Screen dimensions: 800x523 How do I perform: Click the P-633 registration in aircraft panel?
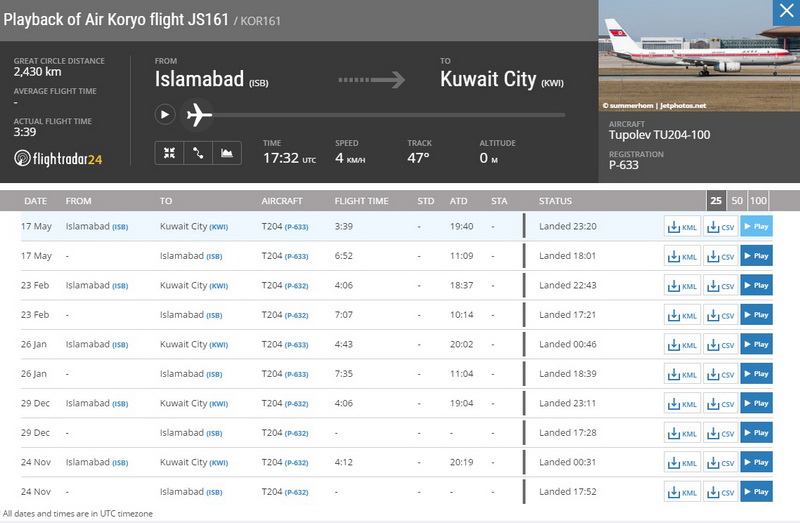click(x=623, y=165)
